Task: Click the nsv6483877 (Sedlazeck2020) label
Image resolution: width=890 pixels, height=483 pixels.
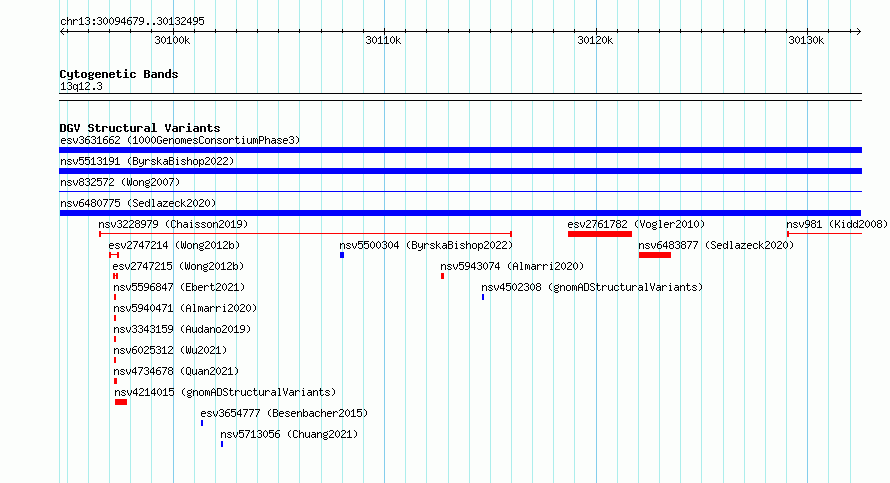Action: tap(716, 245)
